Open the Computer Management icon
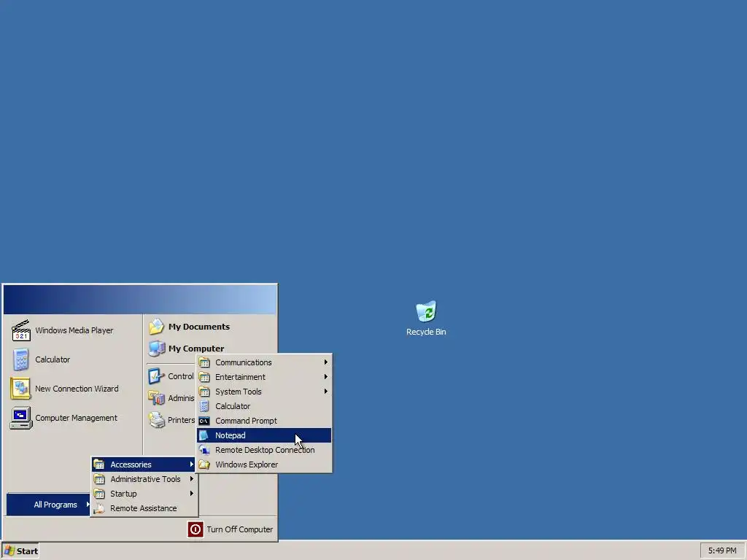 tap(21, 418)
